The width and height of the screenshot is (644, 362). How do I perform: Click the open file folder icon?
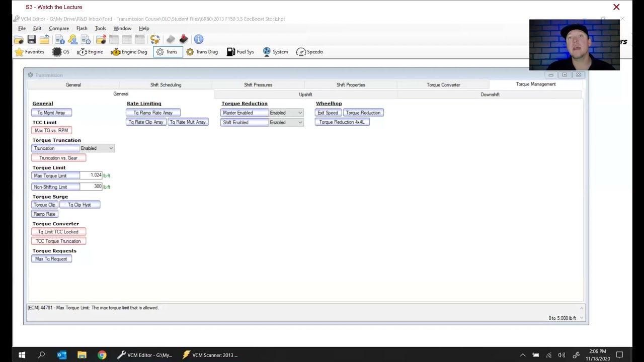19,39
